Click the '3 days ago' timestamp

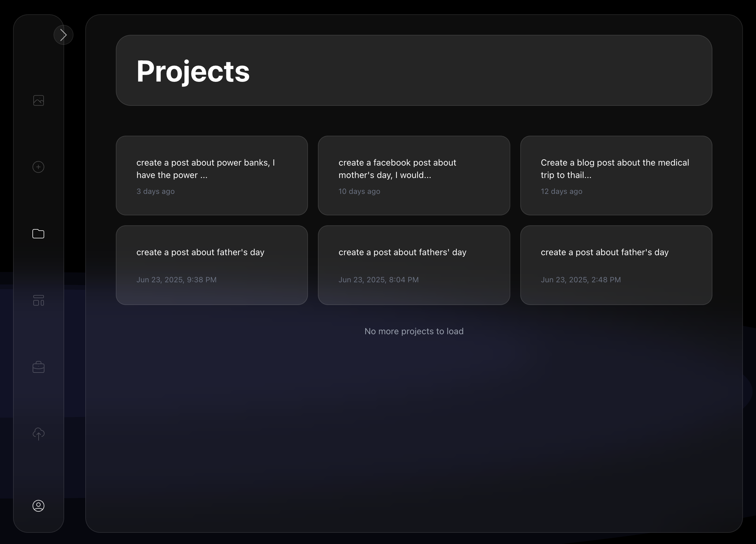click(155, 191)
